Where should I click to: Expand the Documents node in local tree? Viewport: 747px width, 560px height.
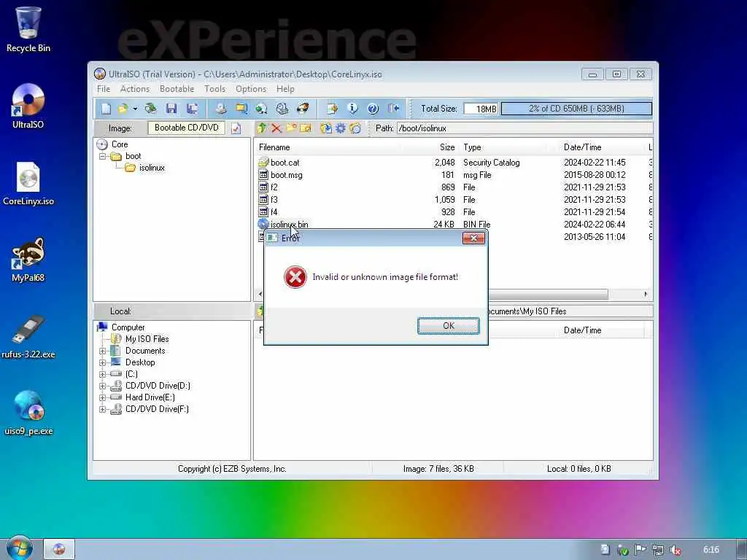[102, 351]
